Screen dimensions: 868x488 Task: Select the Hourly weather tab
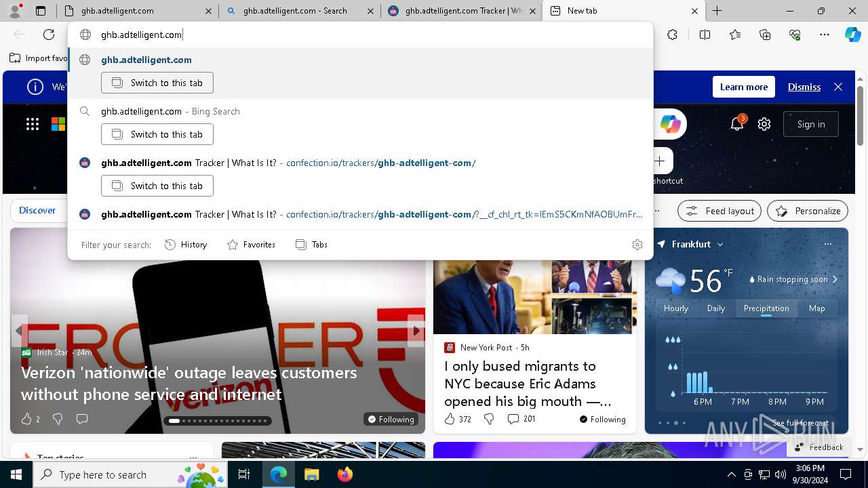(x=676, y=308)
